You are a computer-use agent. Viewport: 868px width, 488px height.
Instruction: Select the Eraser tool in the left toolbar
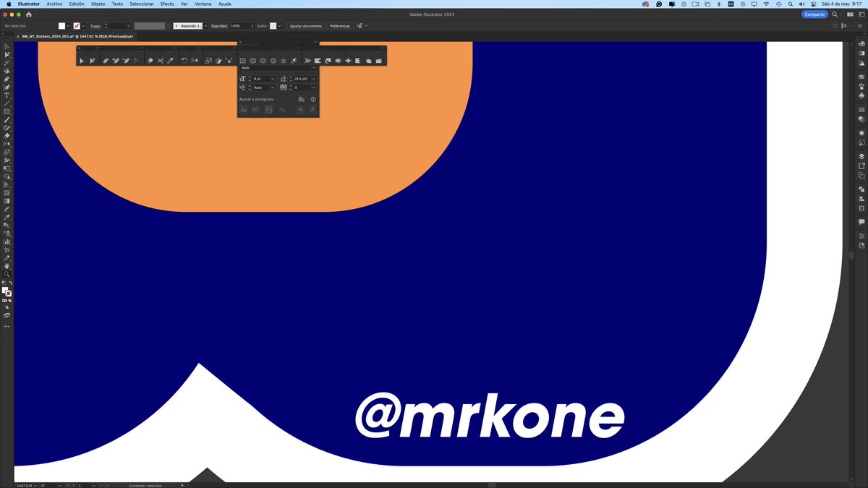7,135
